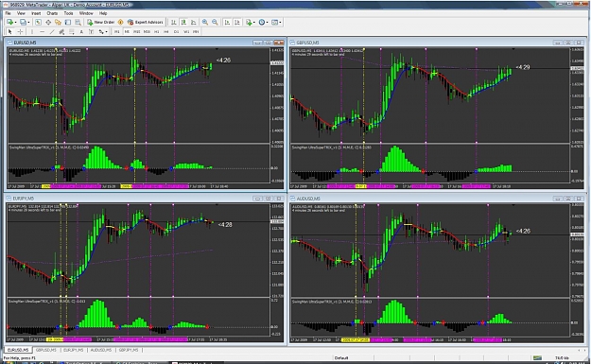Click the New Order button
Image resolution: width=591 pixels, height=364 pixels.
click(x=100, y=23)
